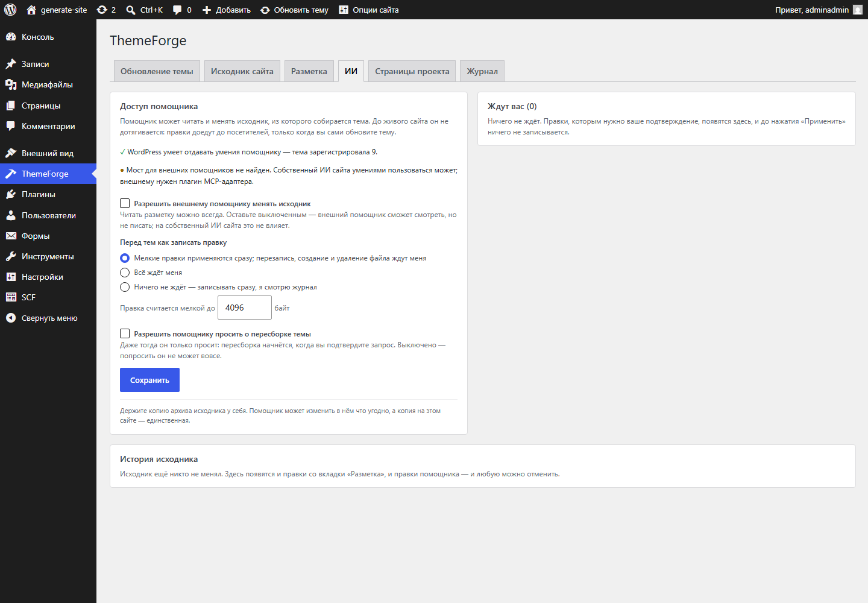Click the Обновить тему refresh icon
The height and width of the screenshot is (603, 868).
click(x=265, y=10)
